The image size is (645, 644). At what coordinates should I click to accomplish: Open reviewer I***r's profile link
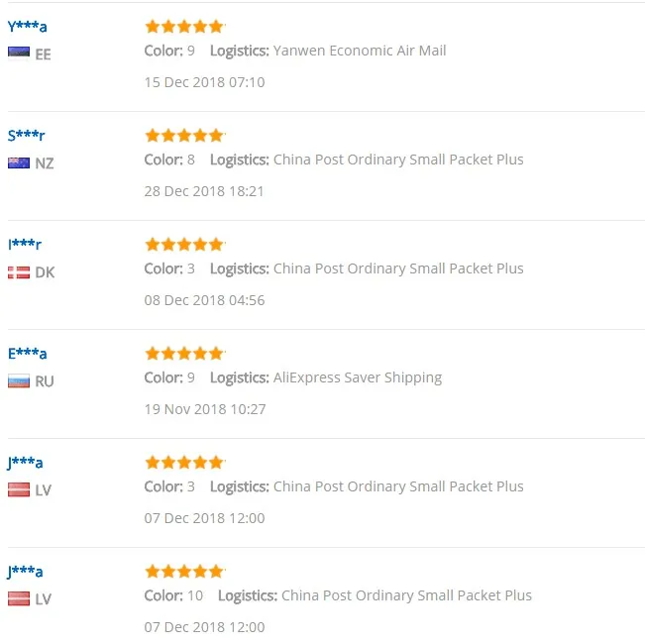(x=25, y=245)
